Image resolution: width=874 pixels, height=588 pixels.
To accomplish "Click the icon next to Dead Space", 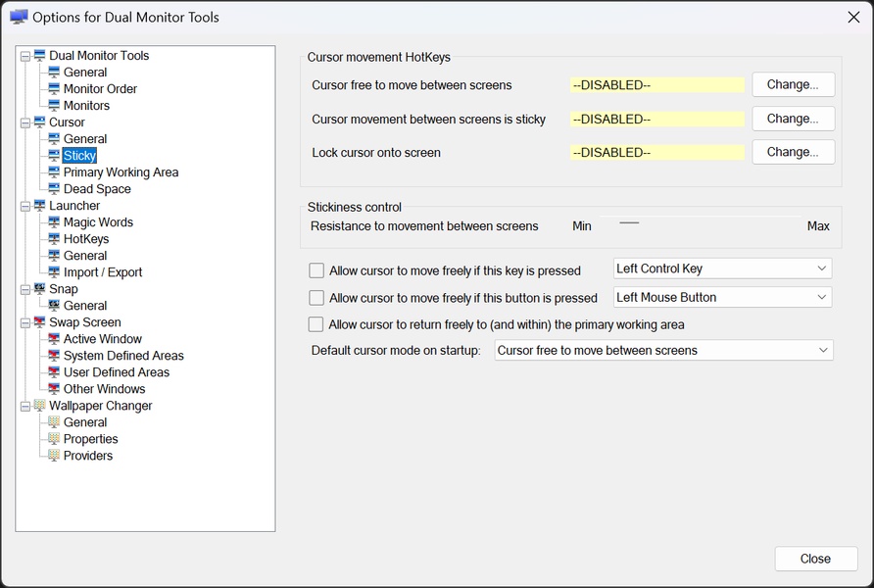I will [x=54, y=189].
